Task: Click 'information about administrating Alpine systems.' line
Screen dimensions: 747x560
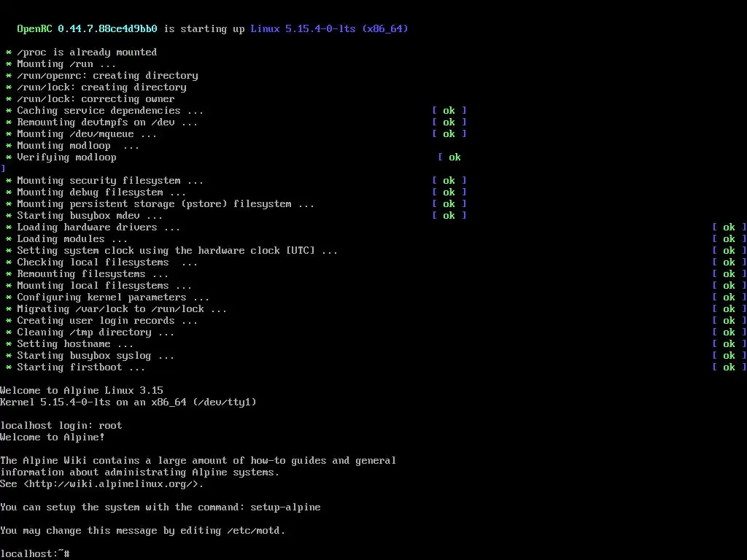Action: (139, 472)
